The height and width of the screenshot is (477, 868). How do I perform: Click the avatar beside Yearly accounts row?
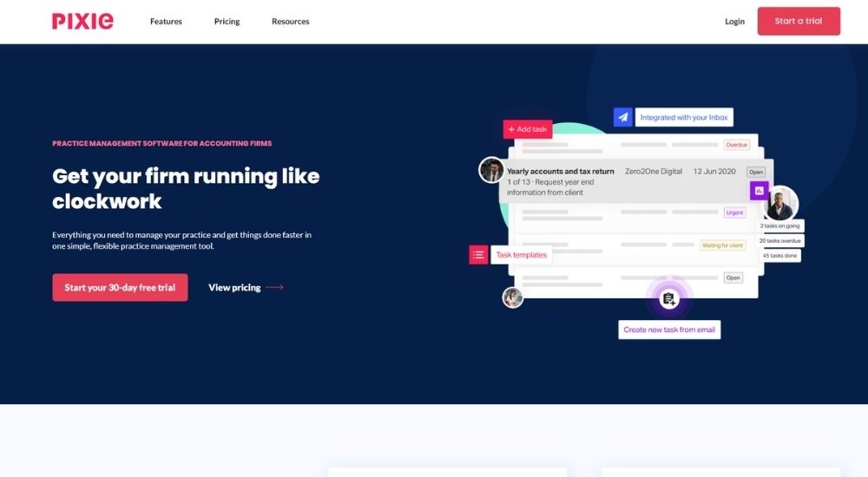(x=491, y=170)
